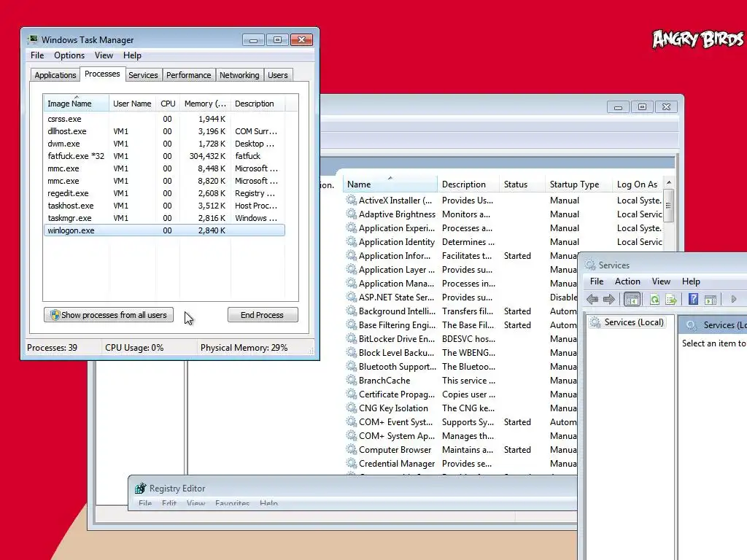The width and height of the screenshot is (747, 560).
Task: Select the winlogon.exe process row
Action: [x=164, y=230]
